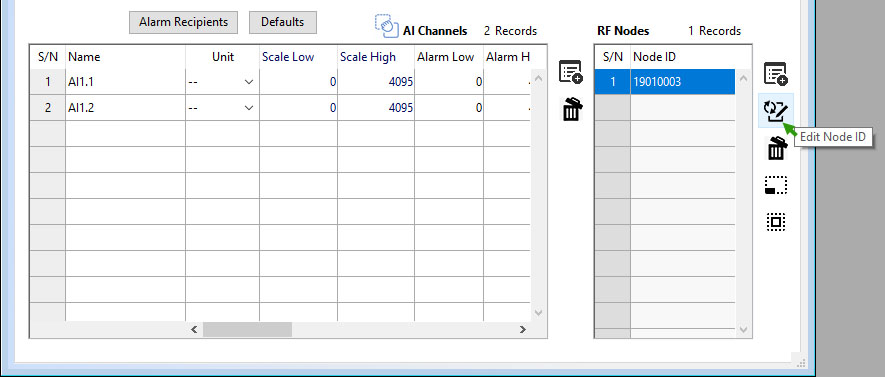Click AI Channels scroll right arrow
This screenshot has width=885, height=377.
click(x=523, y=330)
